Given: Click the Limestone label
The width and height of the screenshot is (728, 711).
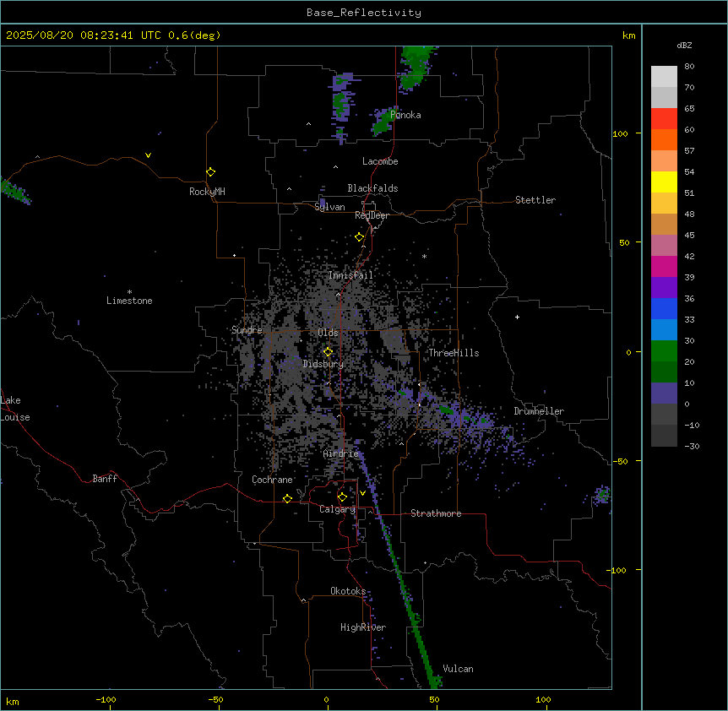Looking at the screenshot, I should pos(129,301).
